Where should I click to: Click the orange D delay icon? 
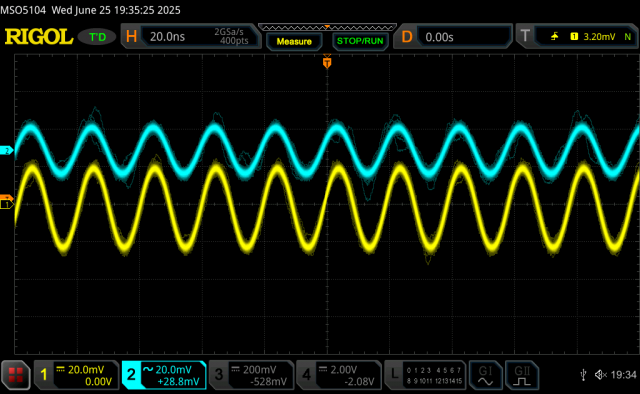coord(407,37)
